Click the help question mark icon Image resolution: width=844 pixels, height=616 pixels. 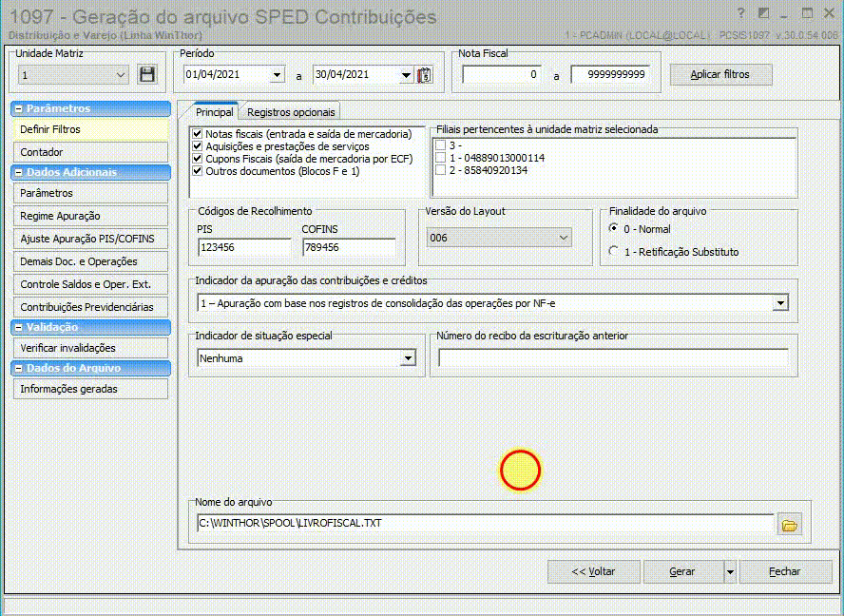pos(740,13)
